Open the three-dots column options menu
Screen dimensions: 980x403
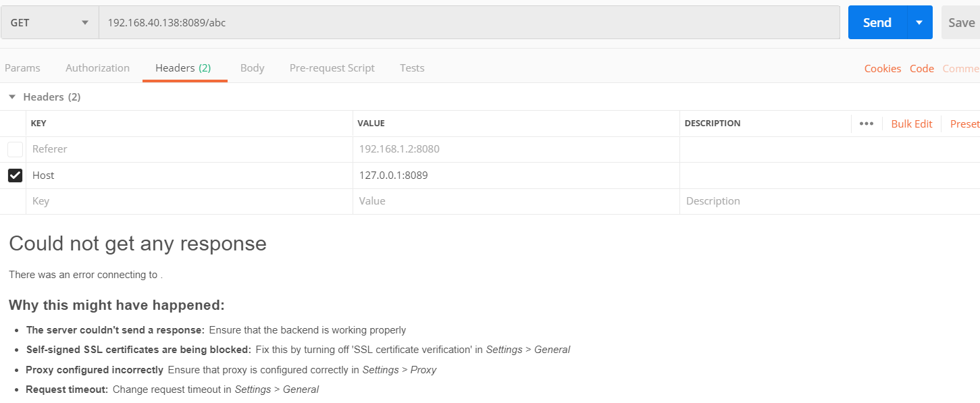point(867,124)
